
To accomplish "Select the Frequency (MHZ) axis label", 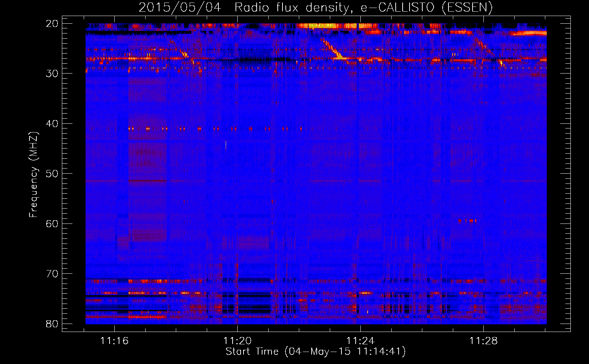I will pyautogui.click(x=33, y=175).
